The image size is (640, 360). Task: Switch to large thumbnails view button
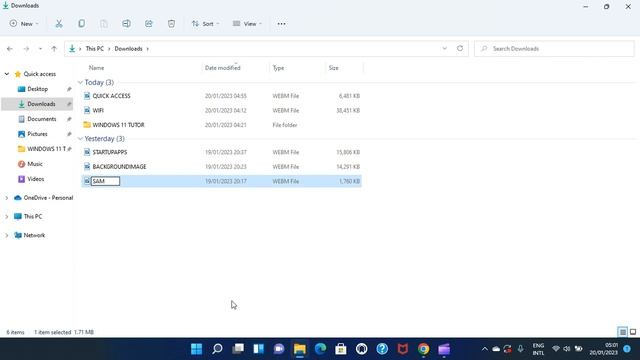coord(633,332)
